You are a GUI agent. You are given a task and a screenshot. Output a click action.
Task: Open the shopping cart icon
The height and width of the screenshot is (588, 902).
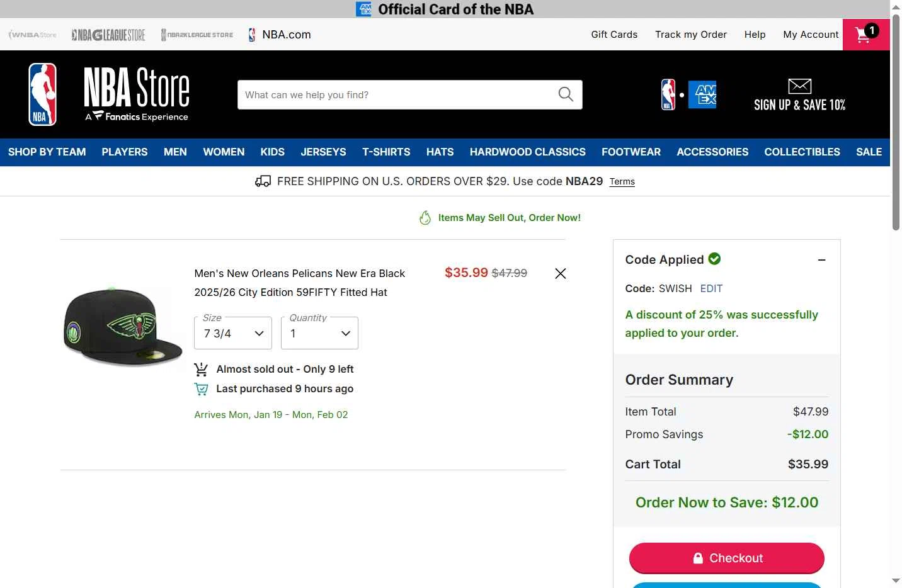point(866,34)
